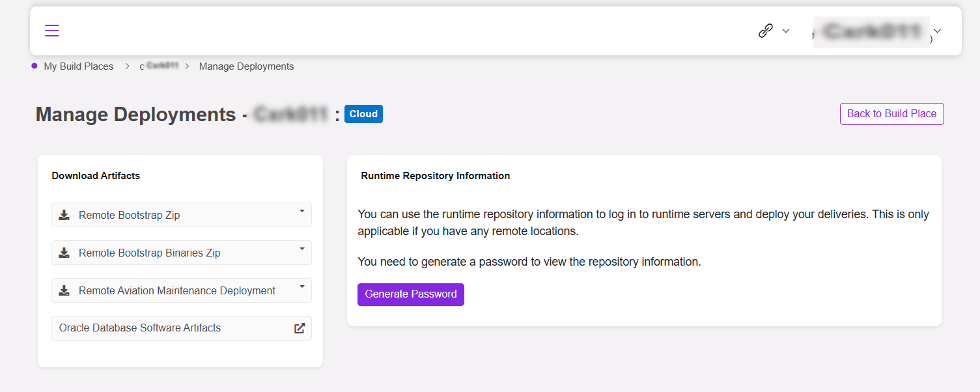Click the Cloud badge label
Image resolution: width=980 pixels, height=392 pixels.
point(363,114)
